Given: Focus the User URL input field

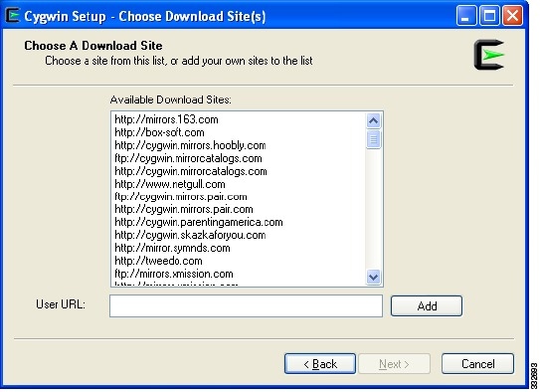Looking at the screenshot, I should coord(246,305).
